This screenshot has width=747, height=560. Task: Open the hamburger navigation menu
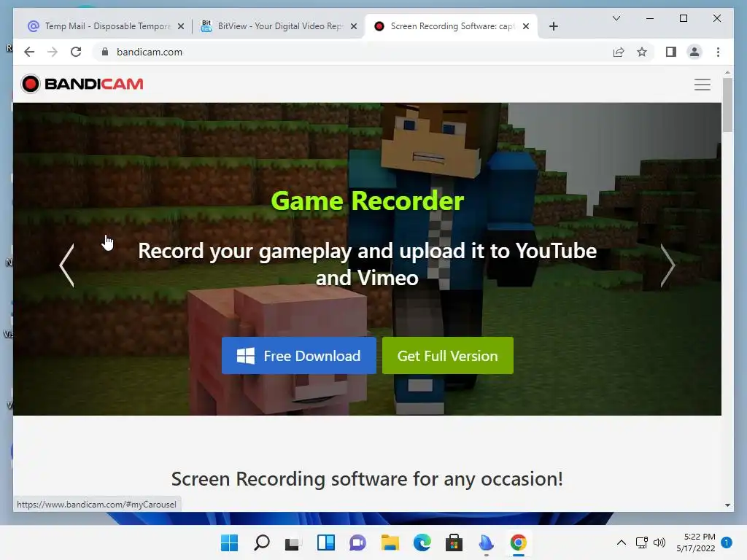coord(703,85)
